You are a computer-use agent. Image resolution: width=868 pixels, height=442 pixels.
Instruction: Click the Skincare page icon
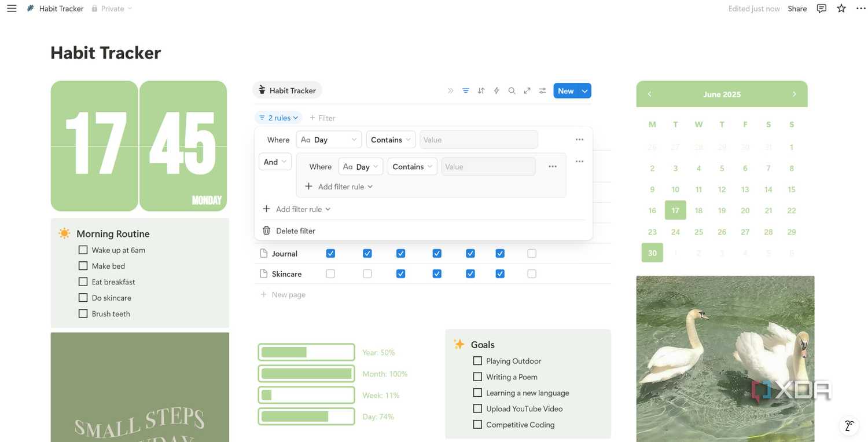point(264,273)
